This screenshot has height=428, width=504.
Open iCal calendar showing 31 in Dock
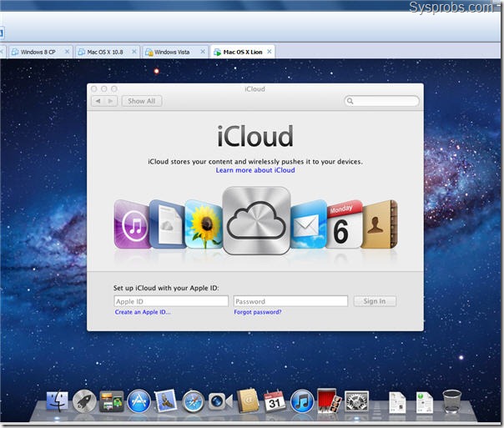275,401
